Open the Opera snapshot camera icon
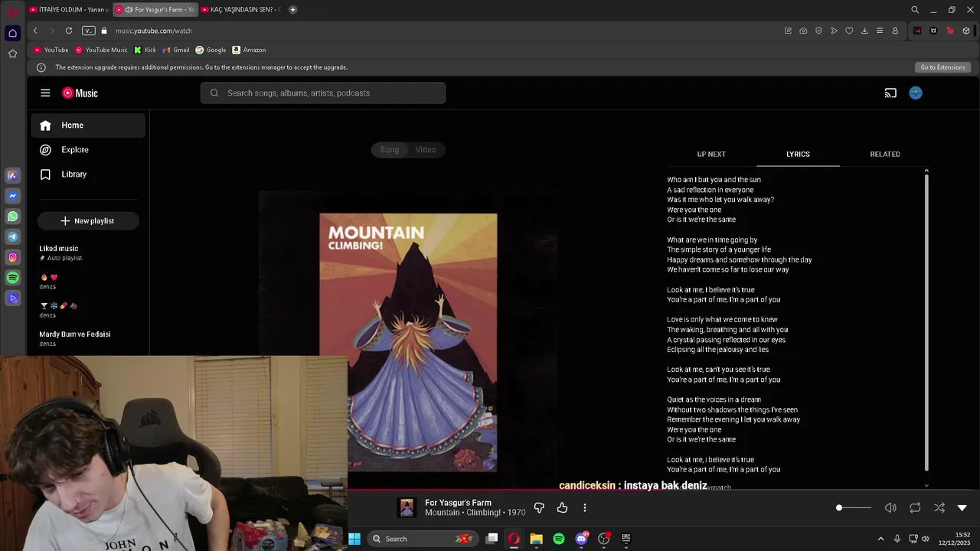This screenshot has height=551, width=980. [803, 31]
